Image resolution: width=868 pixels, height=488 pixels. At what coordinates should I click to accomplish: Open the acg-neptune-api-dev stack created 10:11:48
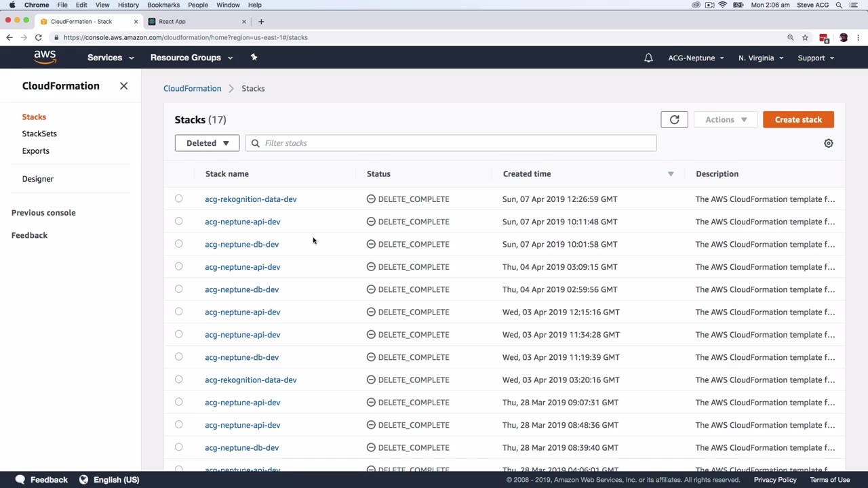tap(242, 222)
